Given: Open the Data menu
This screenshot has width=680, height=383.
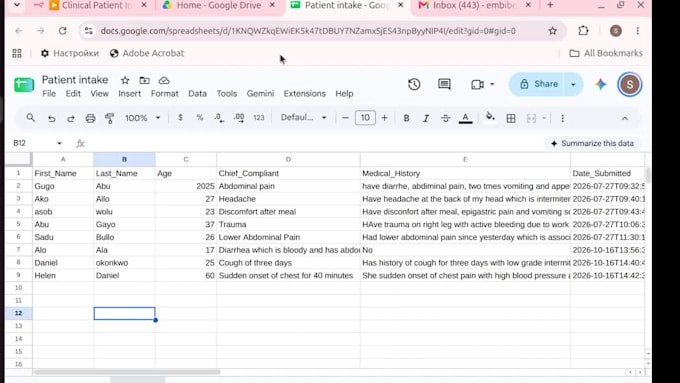Looking at the screenshot, I should click(197, 94).
